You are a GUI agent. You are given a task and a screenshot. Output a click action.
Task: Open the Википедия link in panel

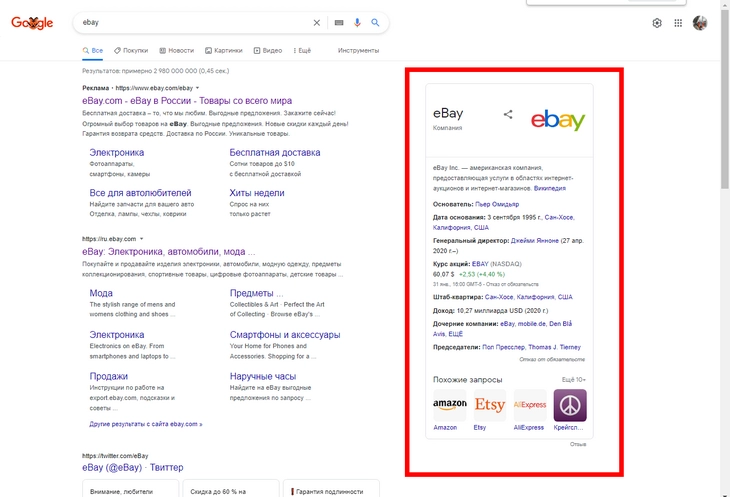pyautogui.click(x=549, y=188)
